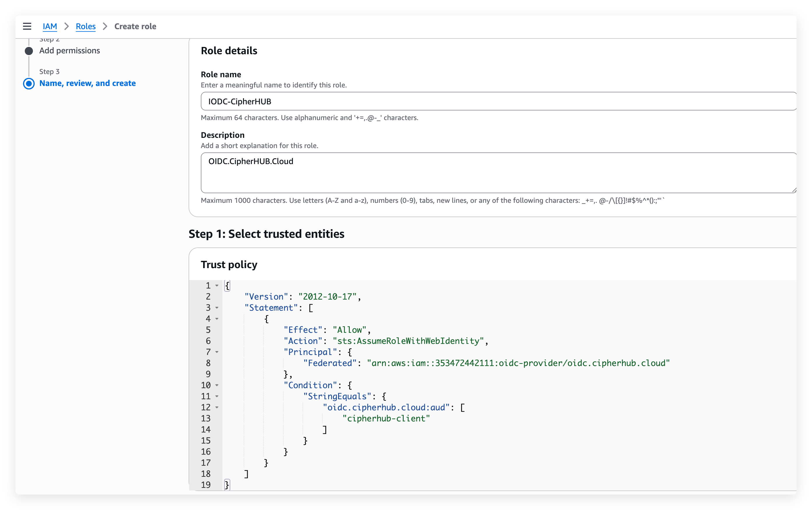
Task: Collapse code fold arrow on line 1
Action: point(217,286)
